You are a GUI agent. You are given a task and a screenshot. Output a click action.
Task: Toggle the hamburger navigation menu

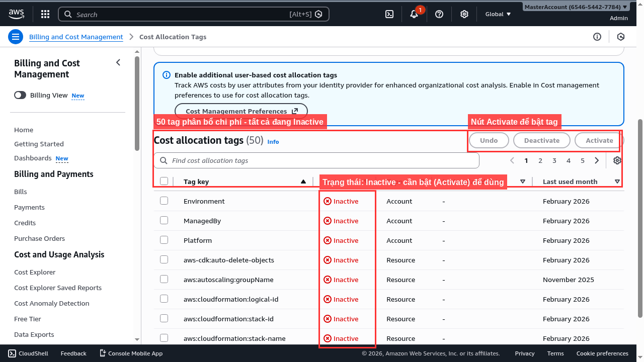click(x=16, y=37)
